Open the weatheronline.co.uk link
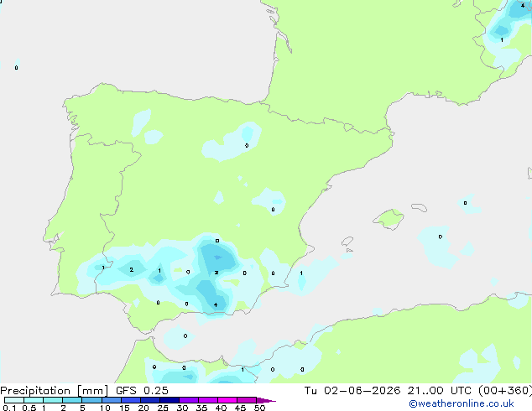The width and height of the screenshot is (532, 411). point(462,403)
